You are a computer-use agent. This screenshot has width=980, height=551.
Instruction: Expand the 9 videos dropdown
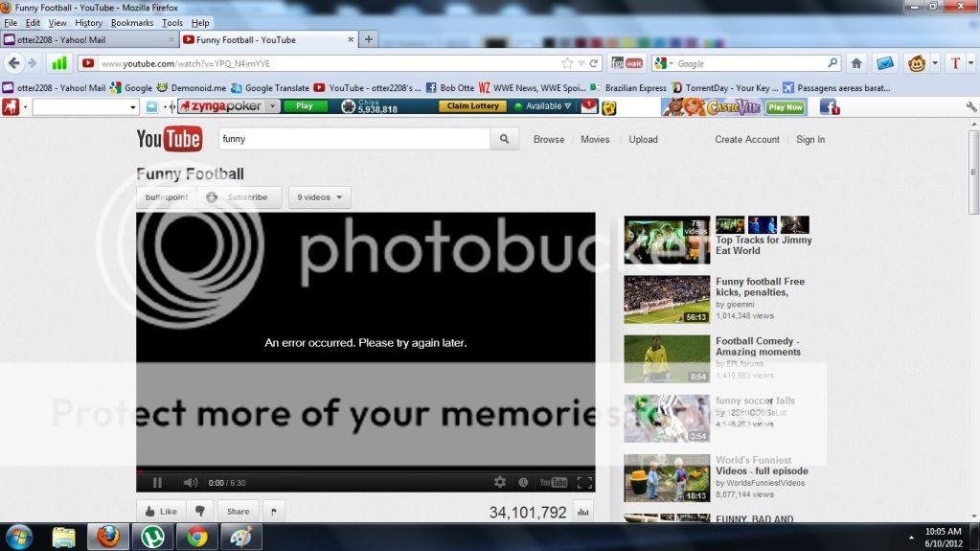[x=319, y=197]
